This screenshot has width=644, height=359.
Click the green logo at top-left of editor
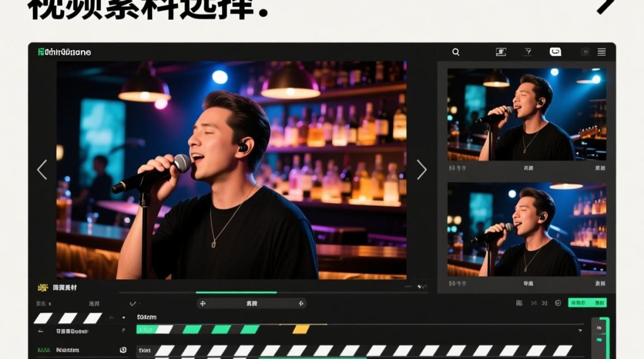pos(41,52)
